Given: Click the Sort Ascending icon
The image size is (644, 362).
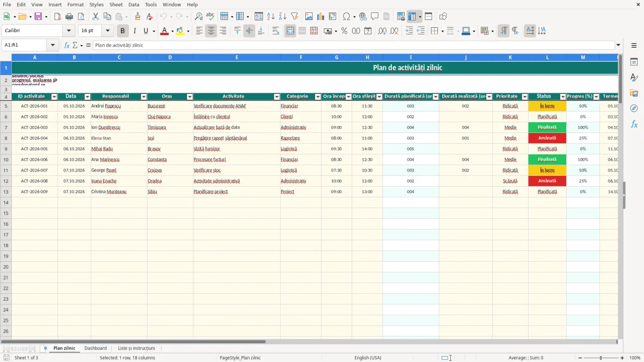Looking at the screenshot, I should (x=270, y=17).
